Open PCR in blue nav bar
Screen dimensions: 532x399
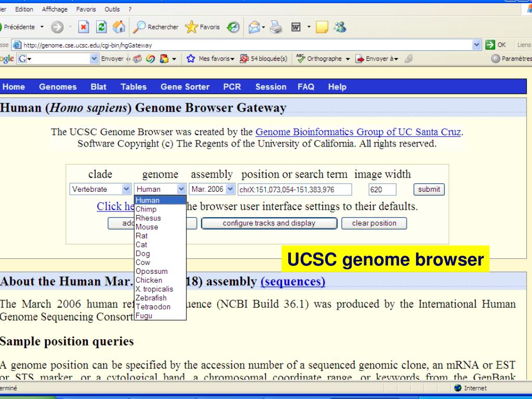[x=232, y=87]
